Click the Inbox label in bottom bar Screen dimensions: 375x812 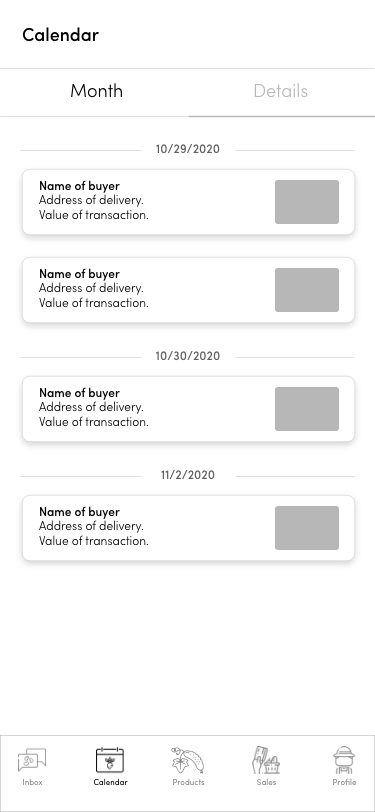click(x=32, y=782)
